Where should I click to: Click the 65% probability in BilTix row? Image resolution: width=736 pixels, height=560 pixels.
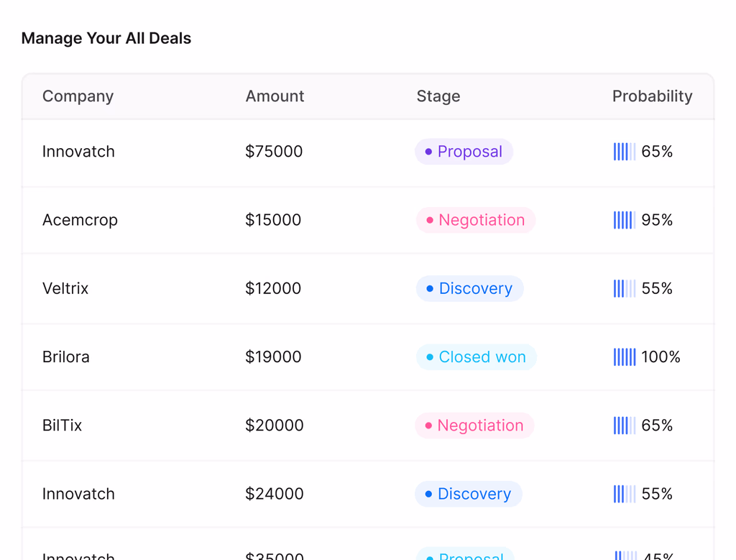pos(643,426)
